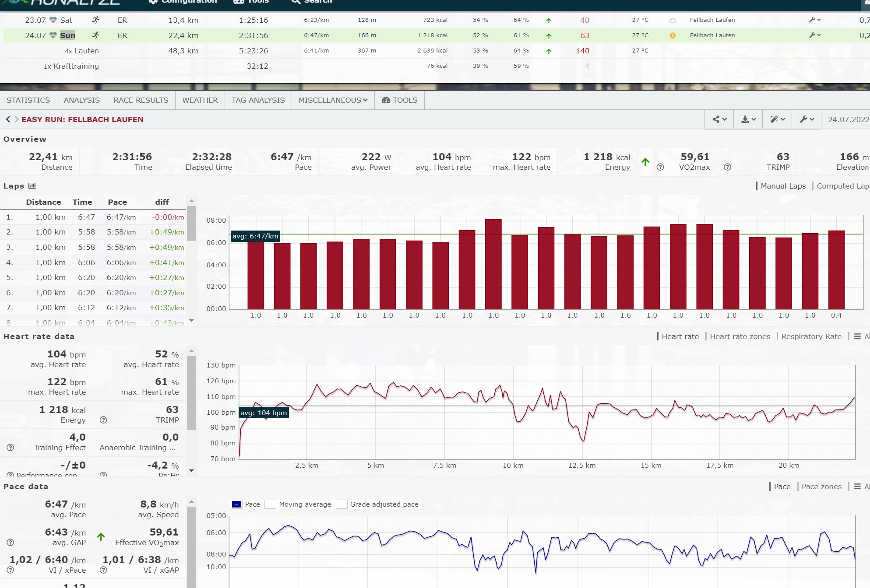This screenshot has height=588, width=870.
Task: Toggle Grade adjusted pace checkbox
Action: (342, 504)
